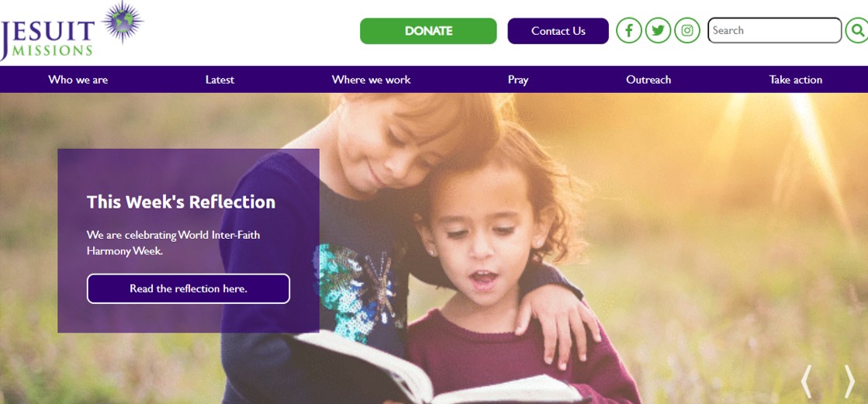This screenshot has width=868, height=404.
Task: Focus the Search input field
Action: coord(774,30)
